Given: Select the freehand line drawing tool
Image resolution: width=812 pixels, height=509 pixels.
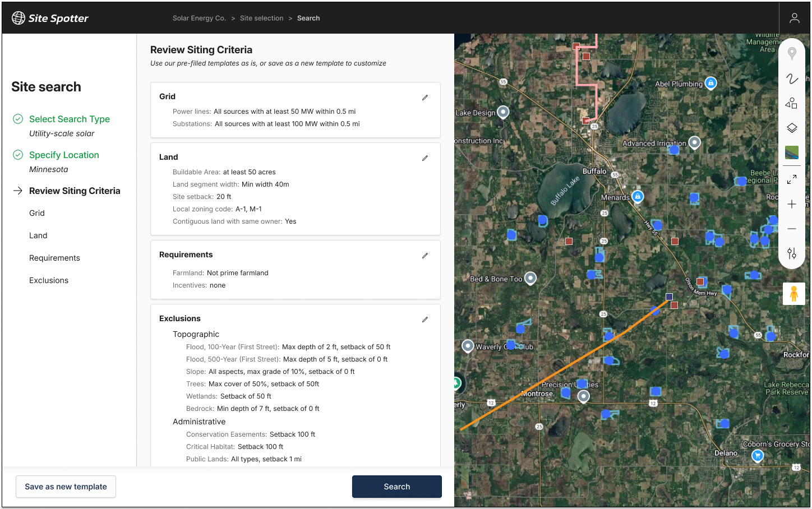Looking at the screenshot, I should click(792, 78).
